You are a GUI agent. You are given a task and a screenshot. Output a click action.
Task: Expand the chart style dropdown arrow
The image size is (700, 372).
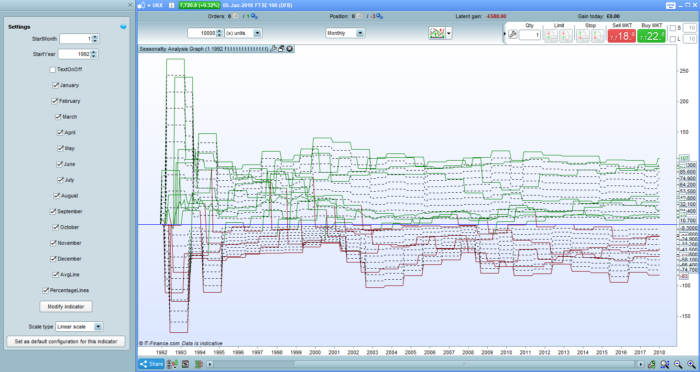[x=449, y=33]
